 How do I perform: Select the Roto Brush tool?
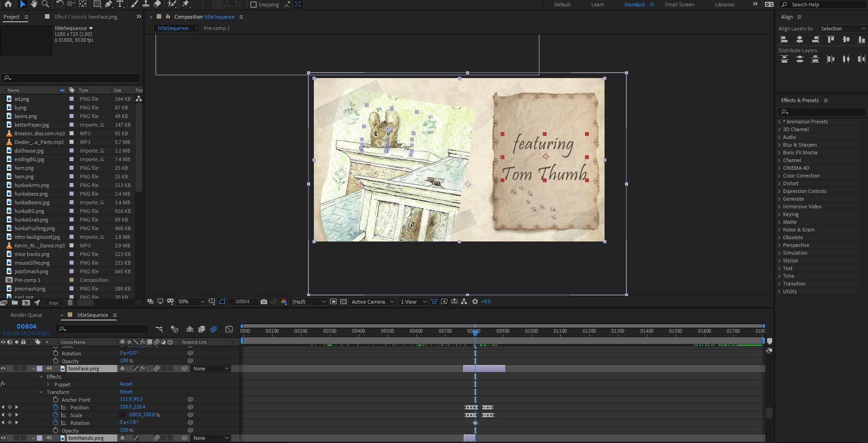coord(172,4)
